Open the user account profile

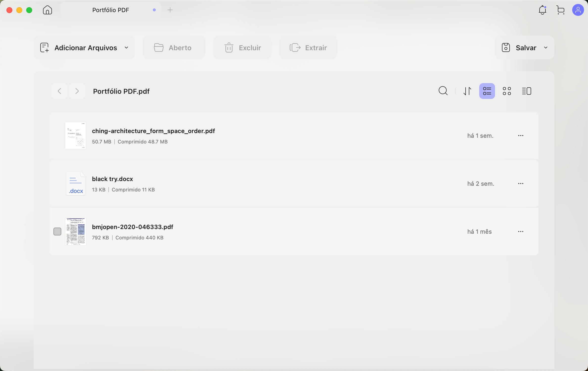(578, 10)
